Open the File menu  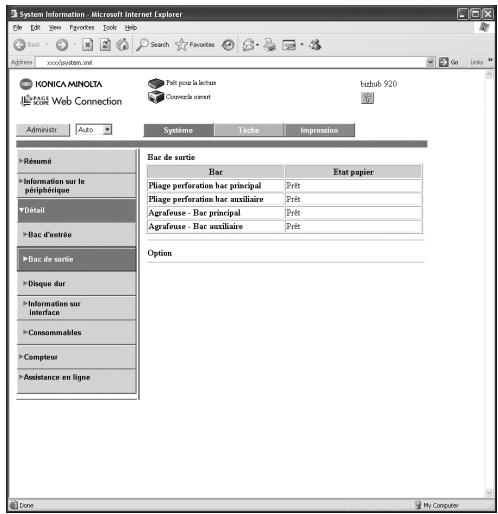[x=17, y=28]
